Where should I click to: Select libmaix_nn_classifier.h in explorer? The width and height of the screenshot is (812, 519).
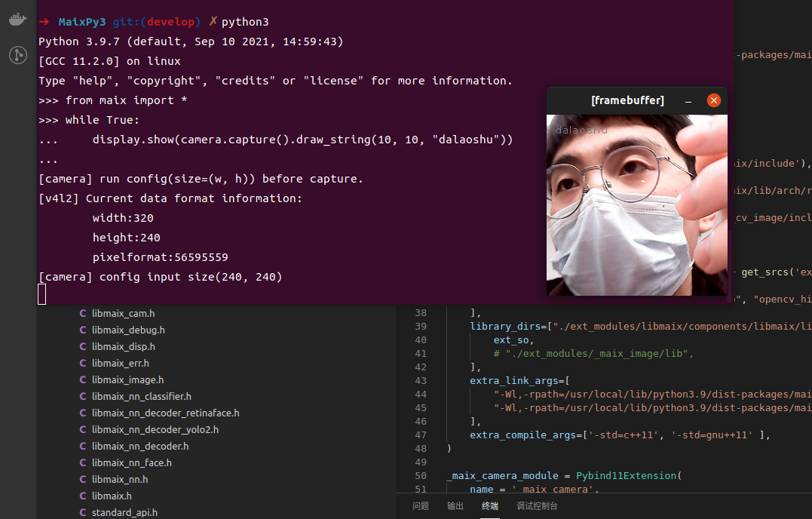(141, 396)
